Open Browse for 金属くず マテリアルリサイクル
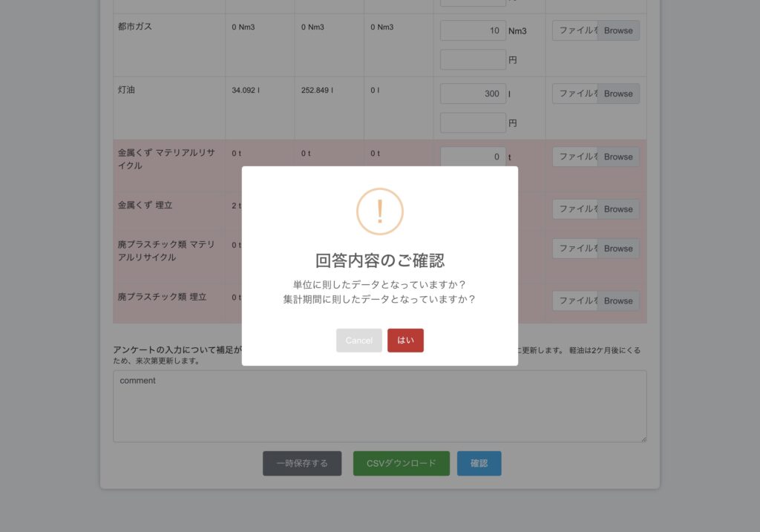Screen dimensions: 760x532 (618, 157)
